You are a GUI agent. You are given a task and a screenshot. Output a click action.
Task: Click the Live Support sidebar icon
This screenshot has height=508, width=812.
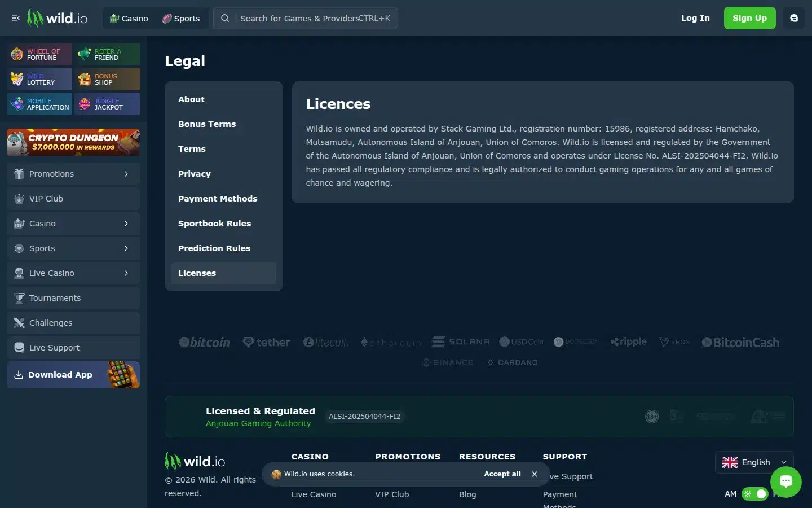coord(19,348)
